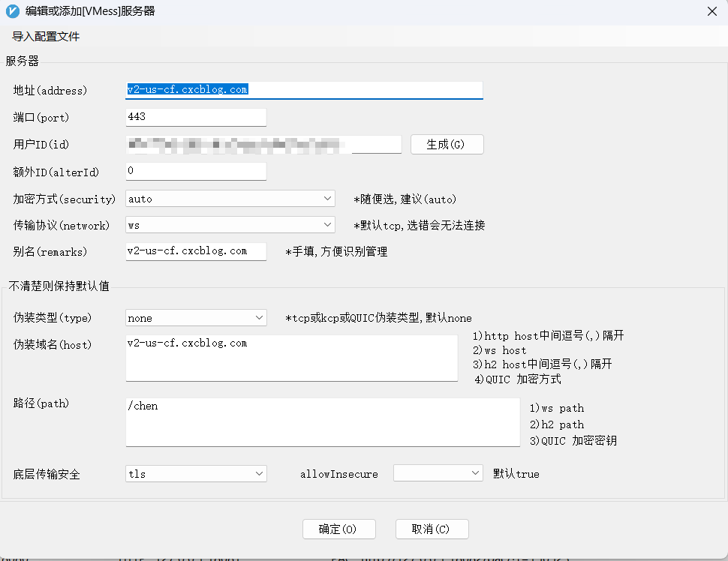
Task: Click the 伪装域名(host) text area
Action: 291,358
